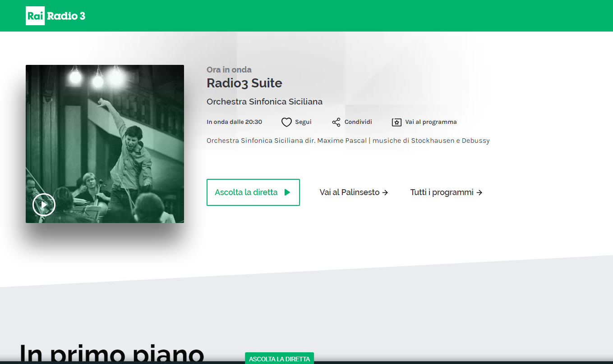Open Vai al Palinsesto schedule link

pos(354,192)
